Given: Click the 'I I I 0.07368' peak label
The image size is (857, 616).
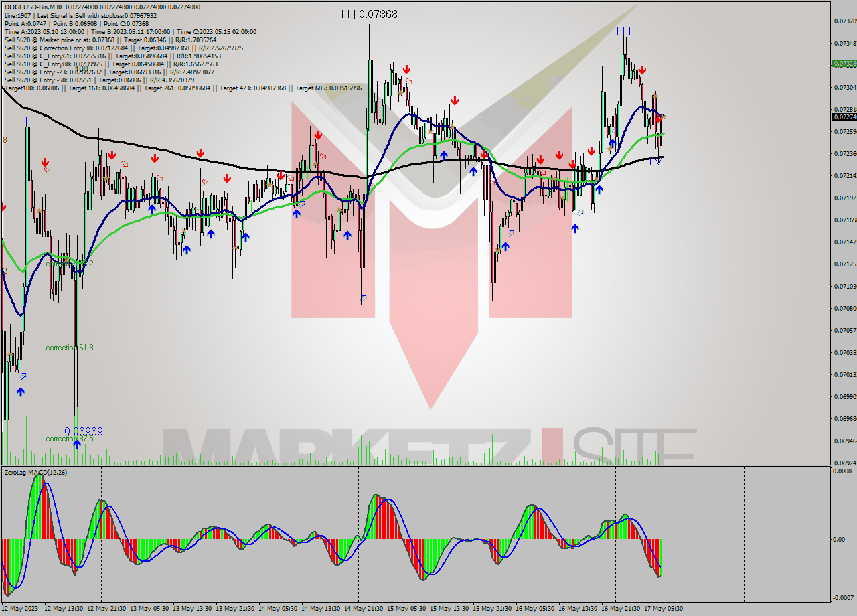Looking at the screenshot, I should 369,14.
